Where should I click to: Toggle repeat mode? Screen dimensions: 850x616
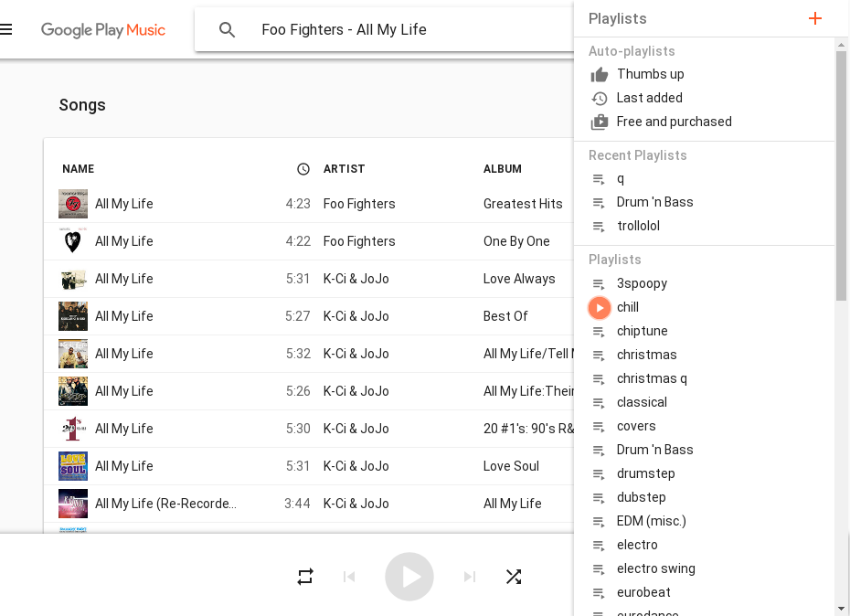pyautogui.click(x=305, y=577)
